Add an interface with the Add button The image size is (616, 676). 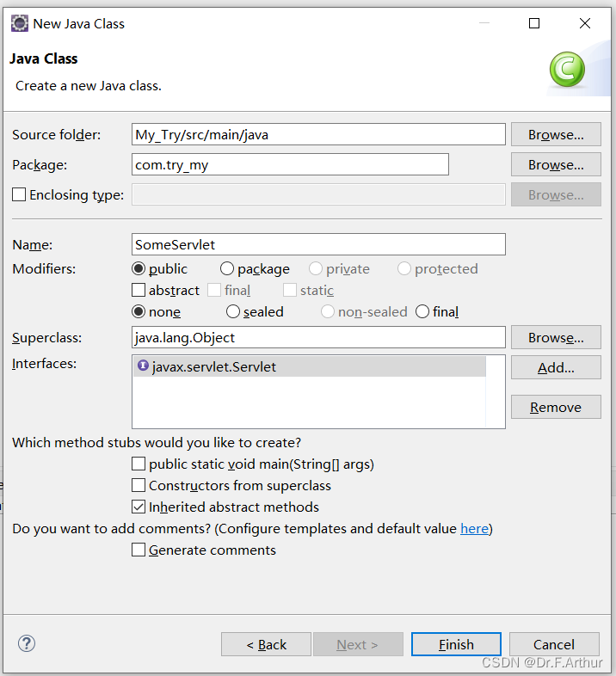556,367
